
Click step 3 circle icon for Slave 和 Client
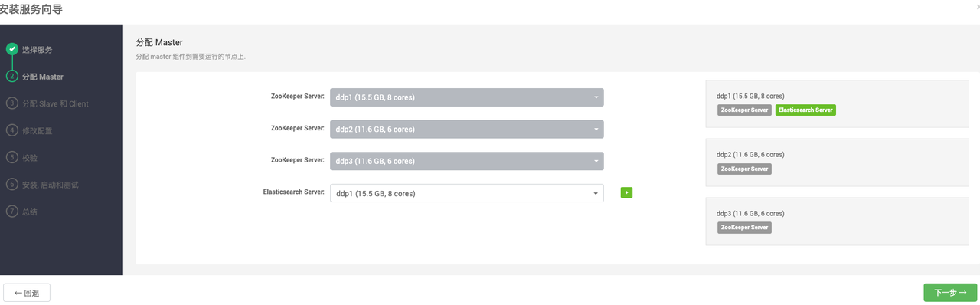(12, 103)
